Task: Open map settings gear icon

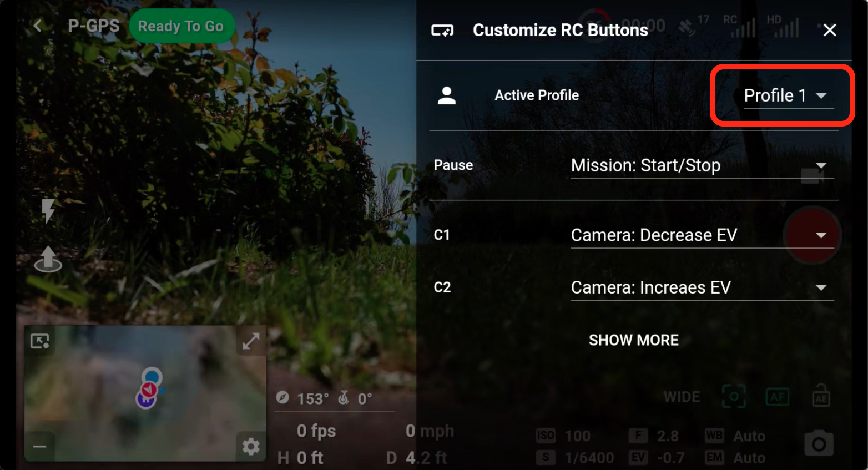Action: [251, 446]
